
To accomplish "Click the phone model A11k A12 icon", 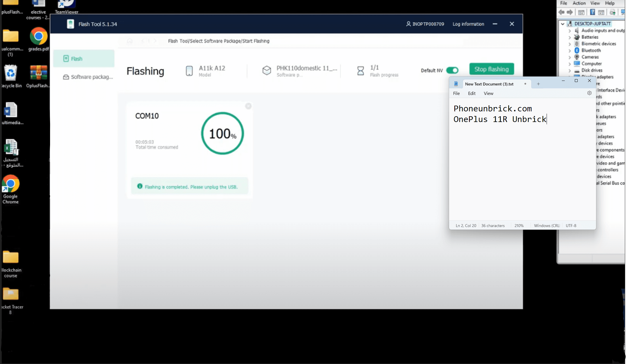I will click(x=188, y=70).
